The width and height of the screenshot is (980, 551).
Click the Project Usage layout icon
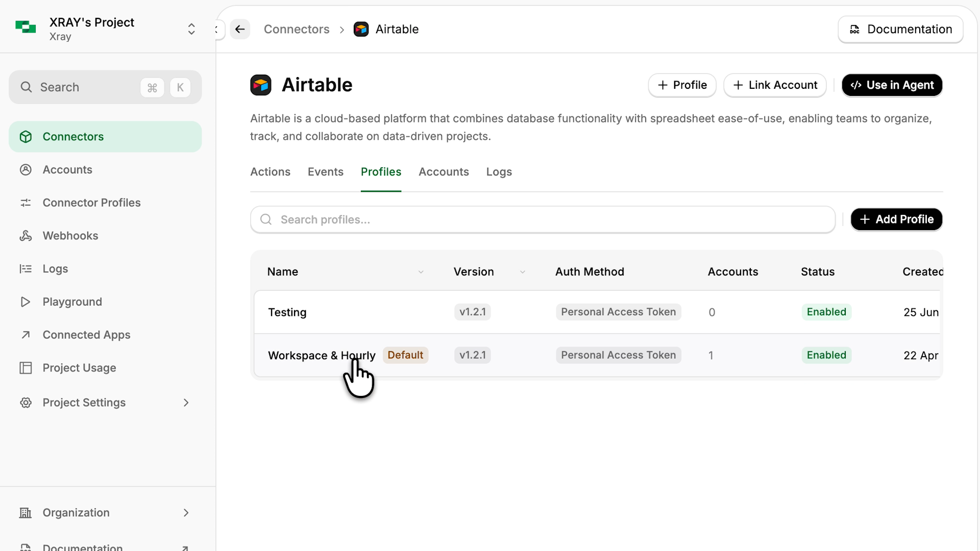[26, 368]
